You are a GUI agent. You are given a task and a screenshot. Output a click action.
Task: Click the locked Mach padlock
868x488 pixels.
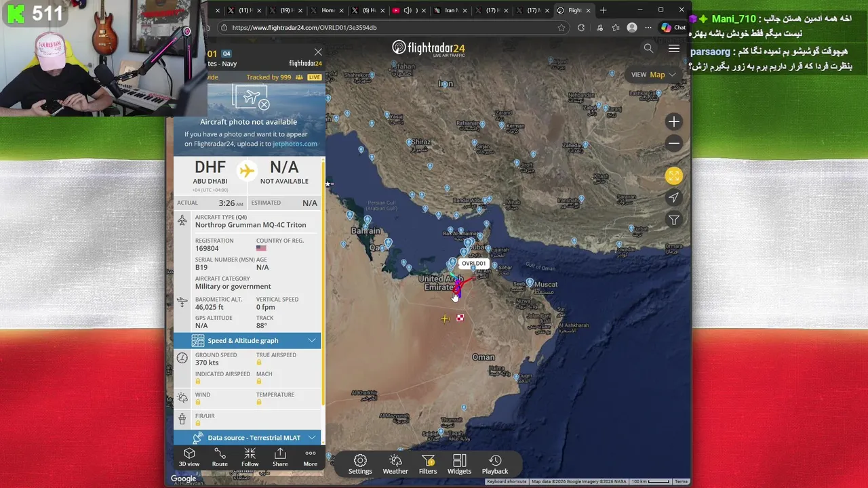259,382
